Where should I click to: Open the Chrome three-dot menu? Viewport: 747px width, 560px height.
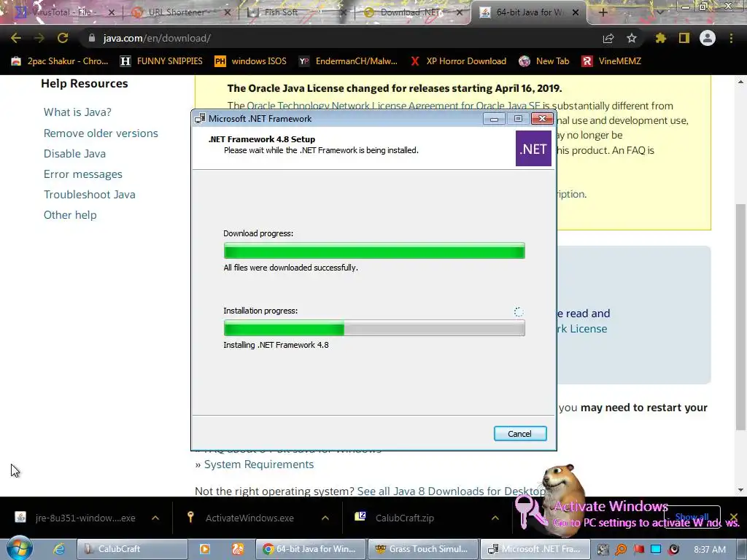(731, 38)
